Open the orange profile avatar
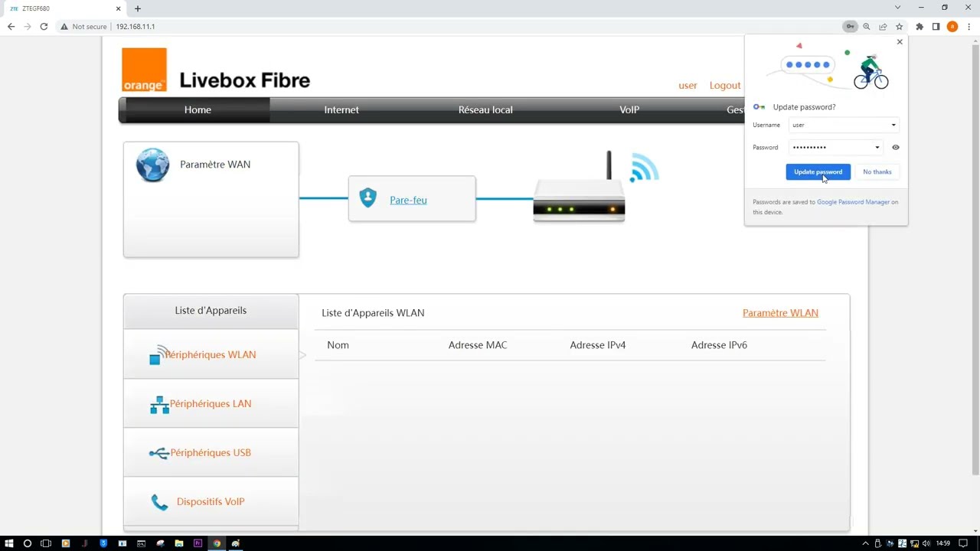Viewport: 980px width, 551px height. [952, 27]
